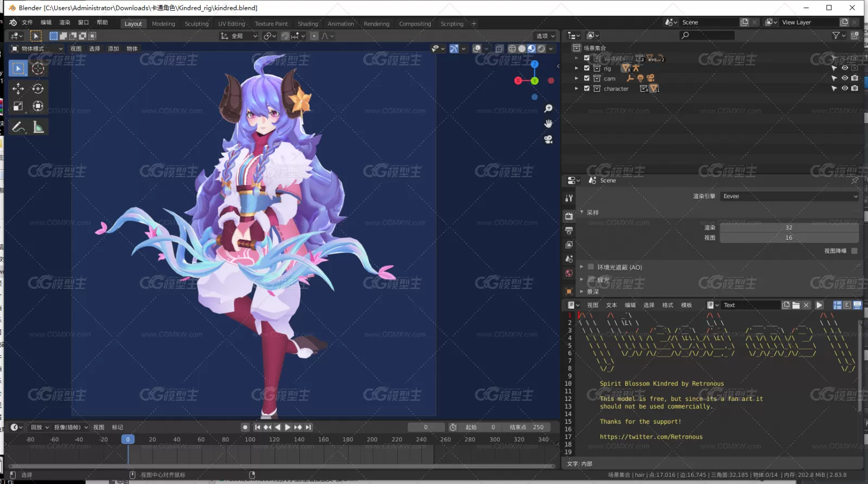868x484 pixels.
Task: Expand the character collection tree
Action: pyautogui.click(x=576, y=88)
